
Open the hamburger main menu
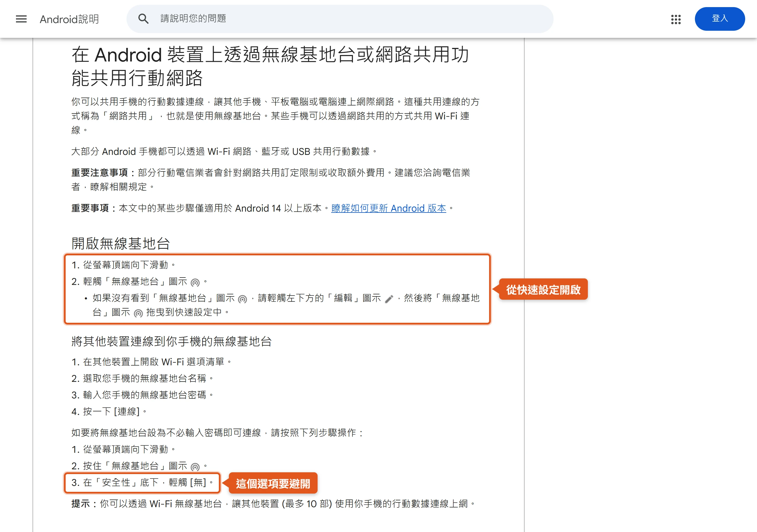[21, 19]
